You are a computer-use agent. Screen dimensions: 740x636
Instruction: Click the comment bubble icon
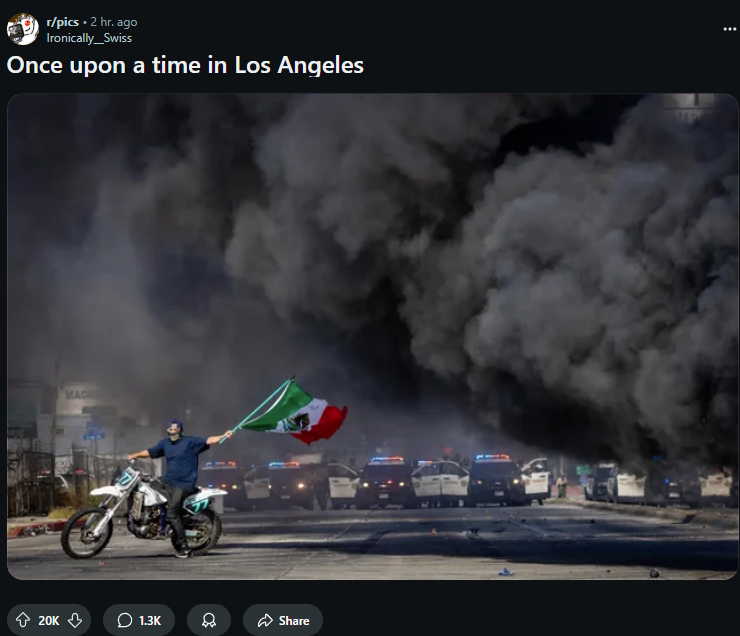tap(125, 620)
